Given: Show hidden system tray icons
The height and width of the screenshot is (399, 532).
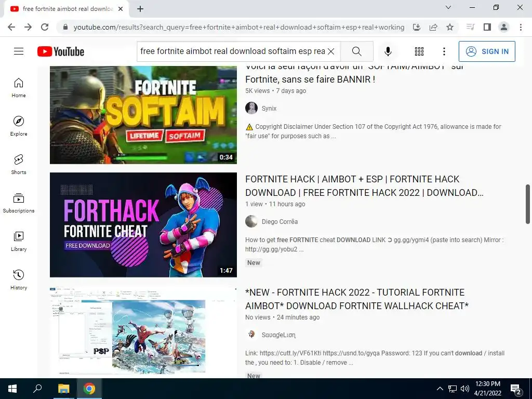Looking at the screenshot, I should 440,389.
